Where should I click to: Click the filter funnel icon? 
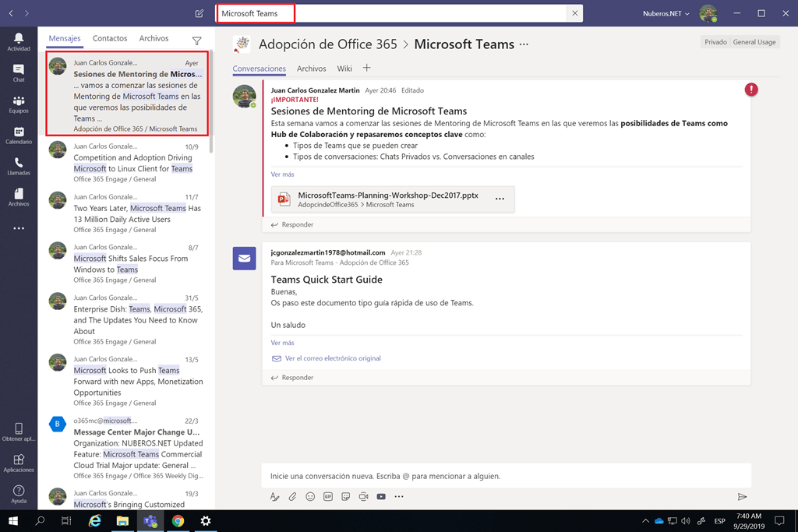(196, 41)
